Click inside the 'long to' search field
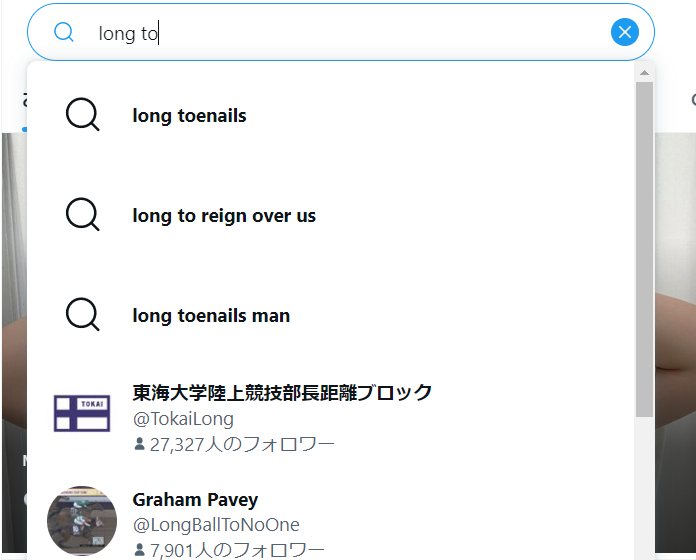The width and height of the screenshot is (696, 560). coord(350,33)
